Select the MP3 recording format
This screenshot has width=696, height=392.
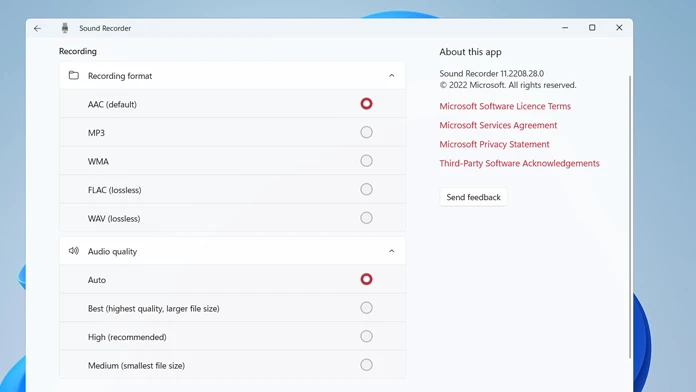click(366, 132)
